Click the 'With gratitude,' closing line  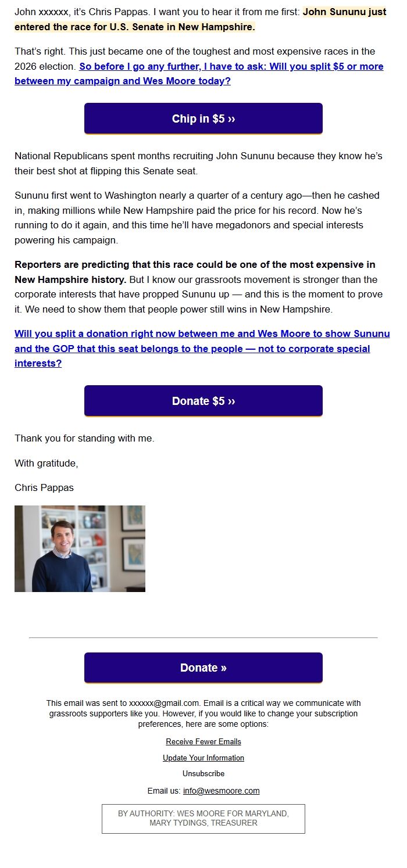pos(47,463)
